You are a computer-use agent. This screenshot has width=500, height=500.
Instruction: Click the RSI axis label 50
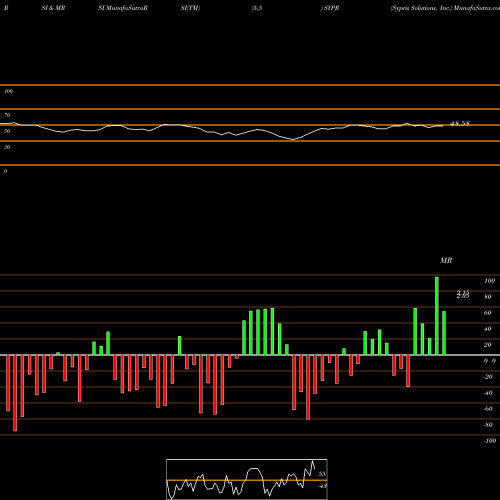7,131
